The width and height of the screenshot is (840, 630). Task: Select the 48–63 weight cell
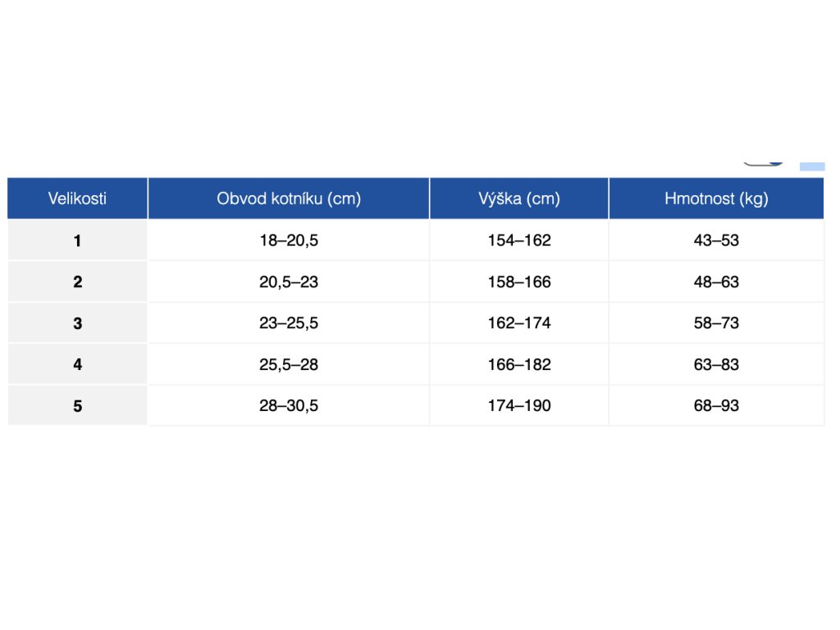[x=716, y=281]
